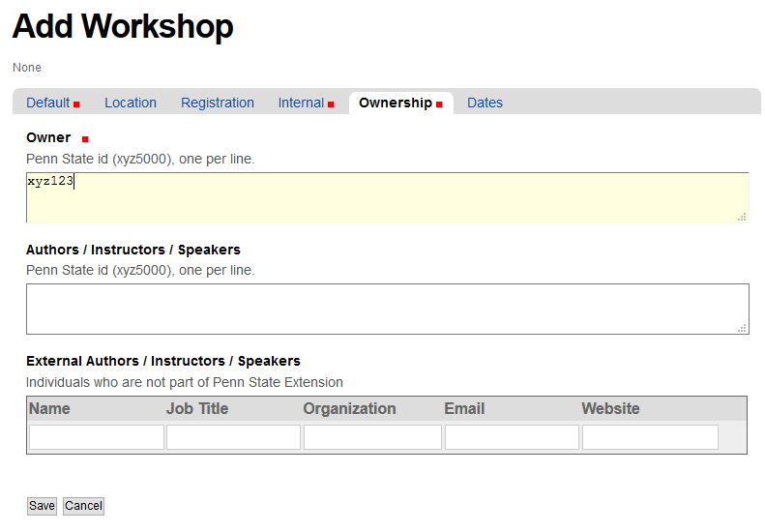Click the red required marker beside Owner
The width and height of the screenshot is (765, 532).
pos(85,139)
